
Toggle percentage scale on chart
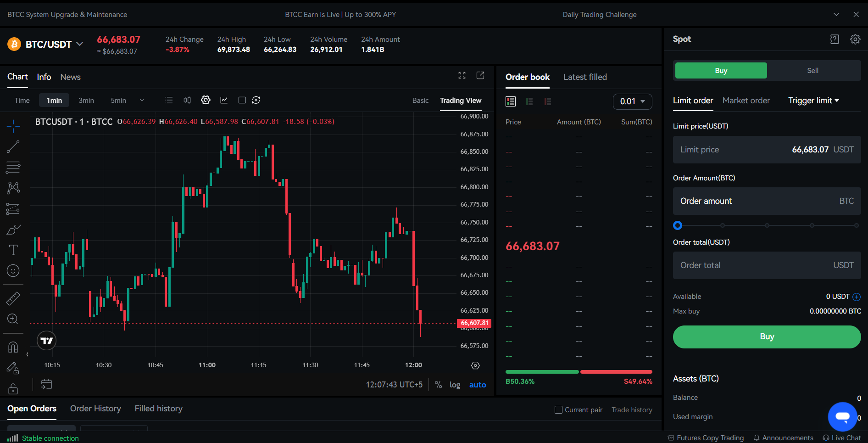point(439,385)
